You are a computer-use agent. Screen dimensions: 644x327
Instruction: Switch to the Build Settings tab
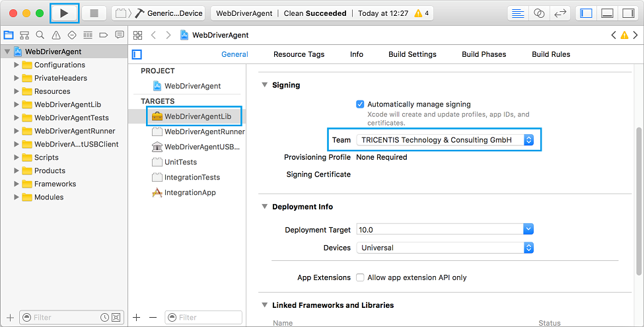(x=412, y=54)
